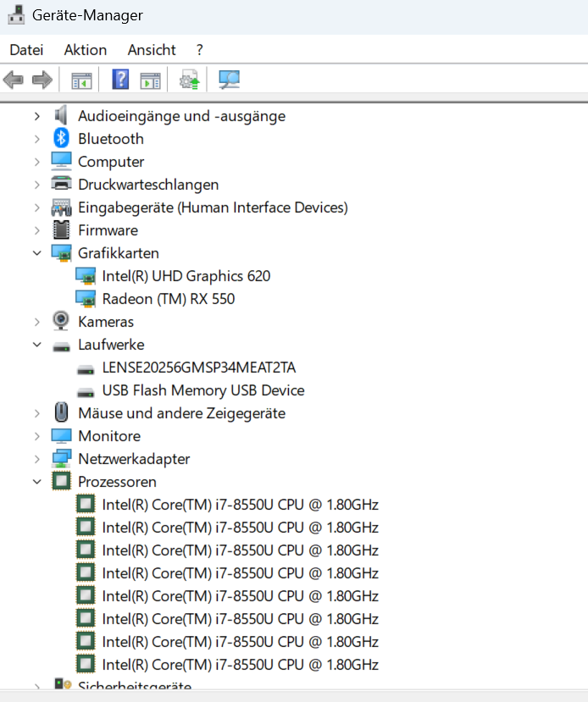The height and width of the screenshot is (702, 588).
Task: Select the Bluetooth label
Action: click(x=111, y=139)
